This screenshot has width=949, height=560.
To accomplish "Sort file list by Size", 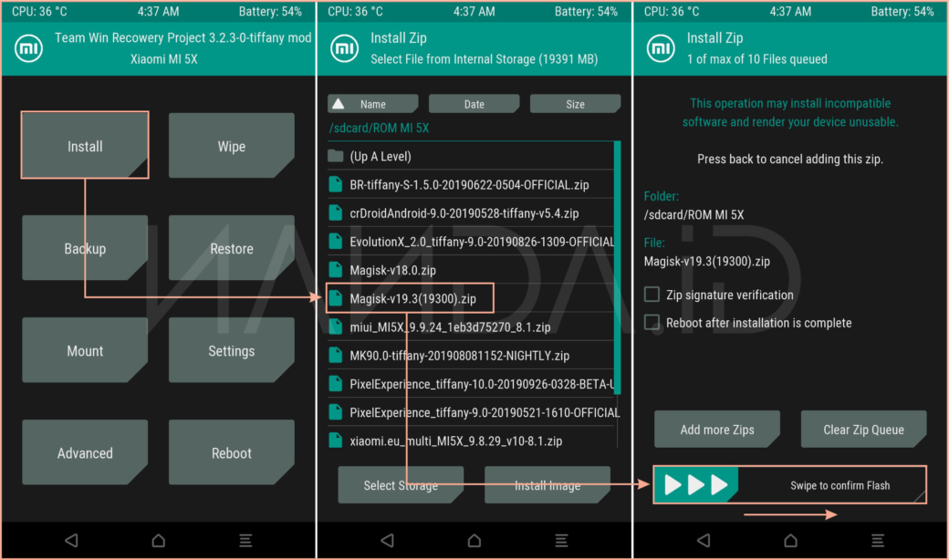I will (575, 104).
